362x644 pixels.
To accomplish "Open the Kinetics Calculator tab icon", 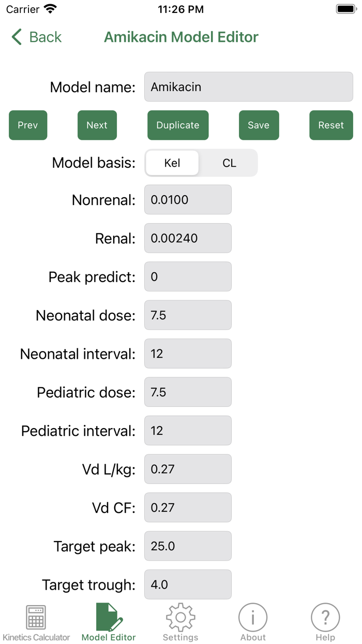I will (36, 617).
